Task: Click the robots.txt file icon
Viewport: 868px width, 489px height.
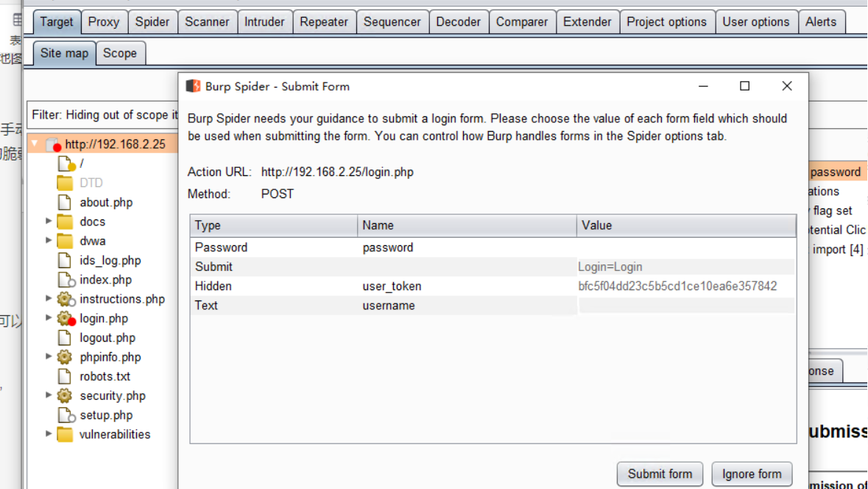Action: click(x=65, y=376)
